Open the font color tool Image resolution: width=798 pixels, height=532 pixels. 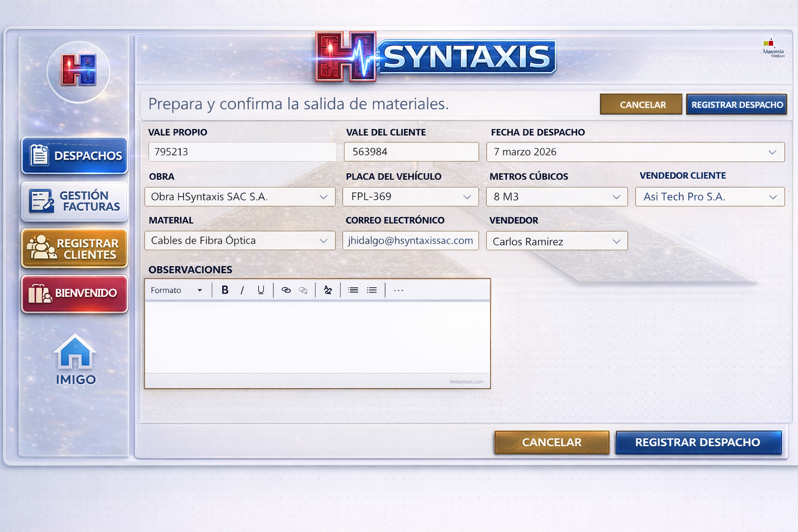tap(327, 290)
